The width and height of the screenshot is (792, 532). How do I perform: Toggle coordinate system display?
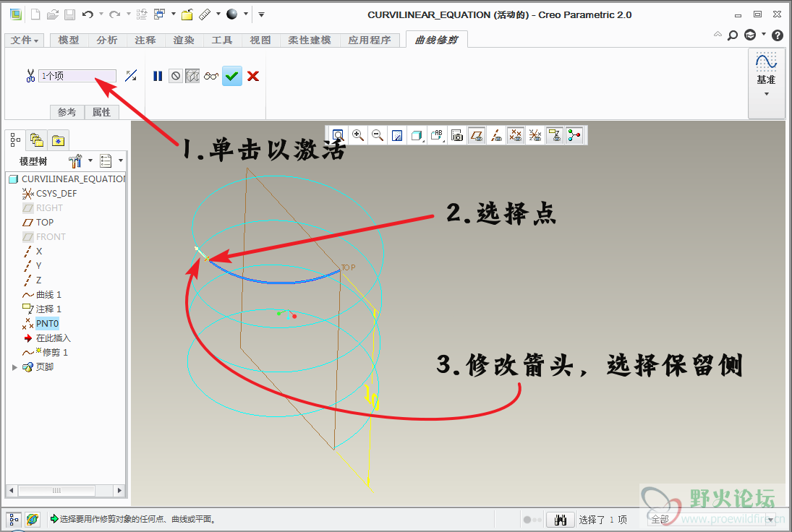click(535, 135)
